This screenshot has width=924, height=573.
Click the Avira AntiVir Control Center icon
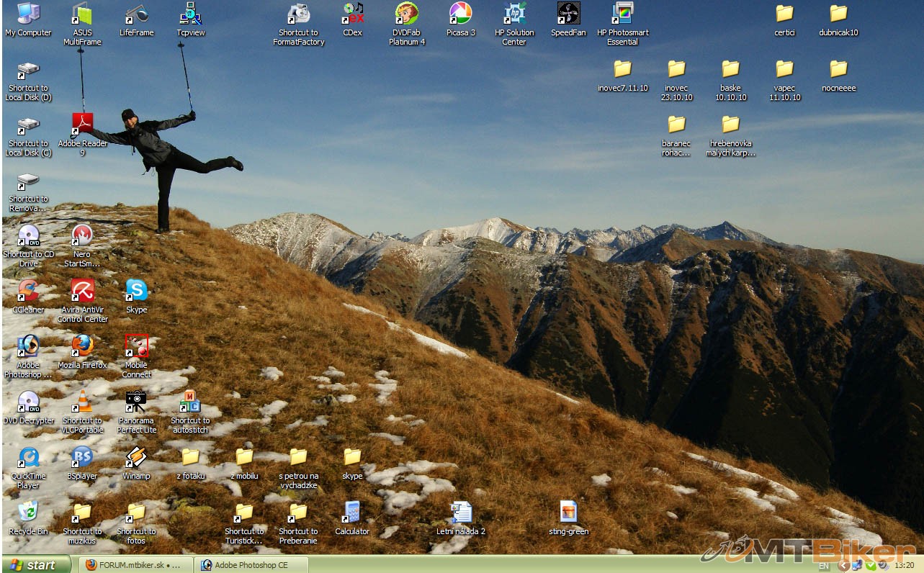(82, 292)
